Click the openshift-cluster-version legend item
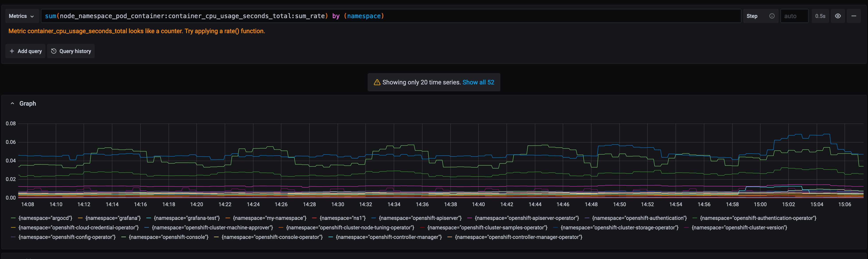 tap(739, 228)
